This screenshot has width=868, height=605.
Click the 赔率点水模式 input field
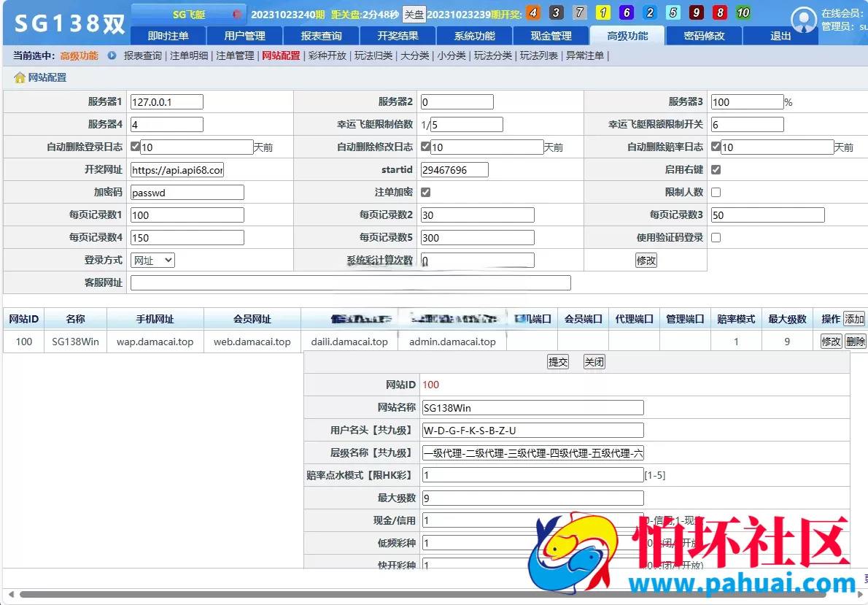click(532, 475)
